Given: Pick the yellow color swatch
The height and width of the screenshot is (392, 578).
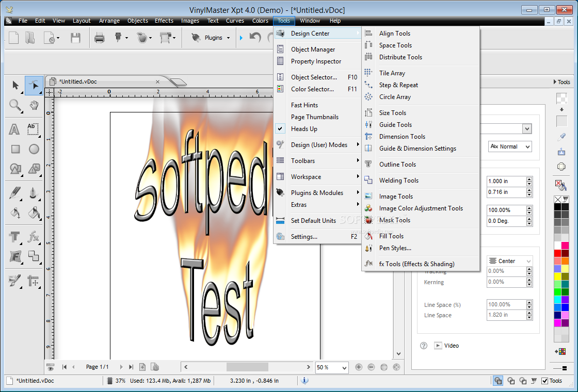Looking at the screenshot, I should [x=557, y=276].
